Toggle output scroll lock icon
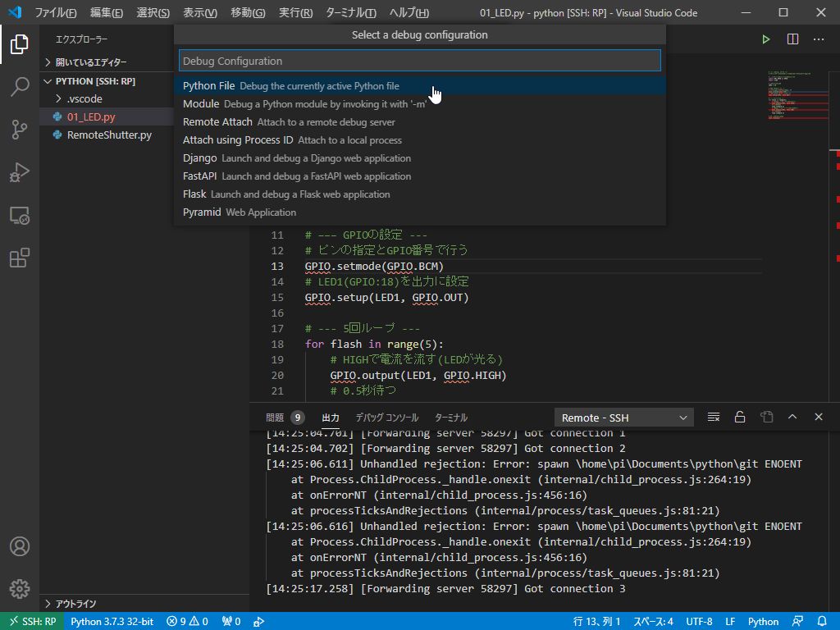Image resolution: width=840 pixels, height=630 pixels. (x=740, y=417)
